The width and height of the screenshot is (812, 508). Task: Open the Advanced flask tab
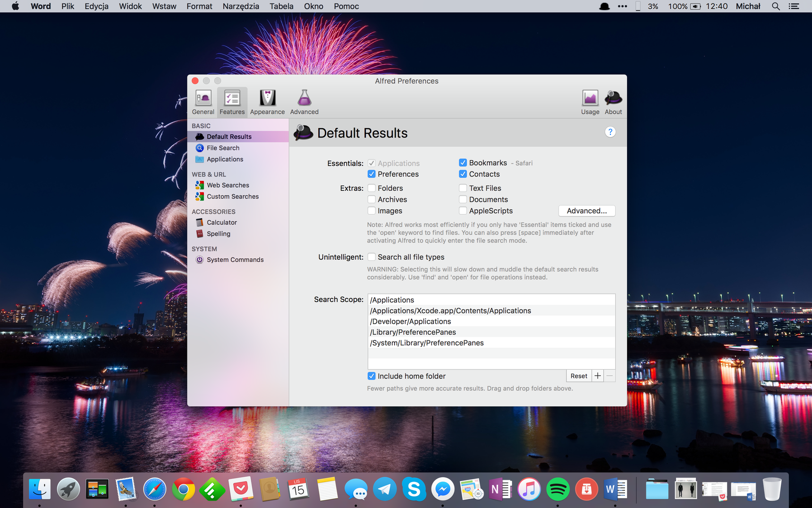pos(304,102)
